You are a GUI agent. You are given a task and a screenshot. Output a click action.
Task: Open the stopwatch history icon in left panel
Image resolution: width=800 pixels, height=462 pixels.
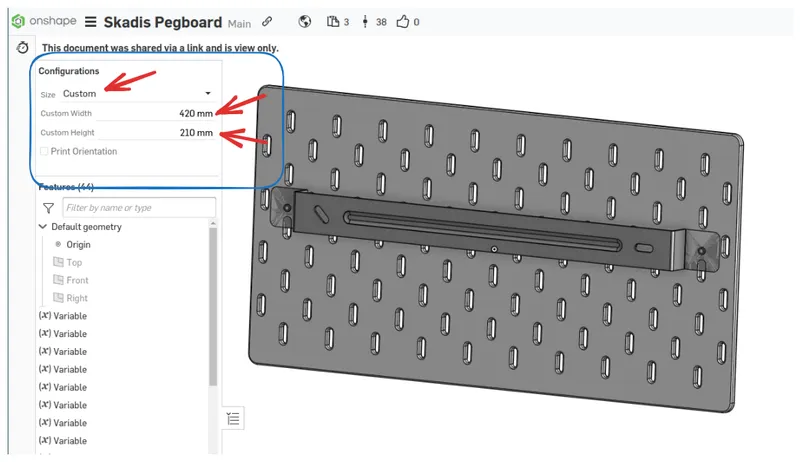pyautogui.click(x=23, y=48)
